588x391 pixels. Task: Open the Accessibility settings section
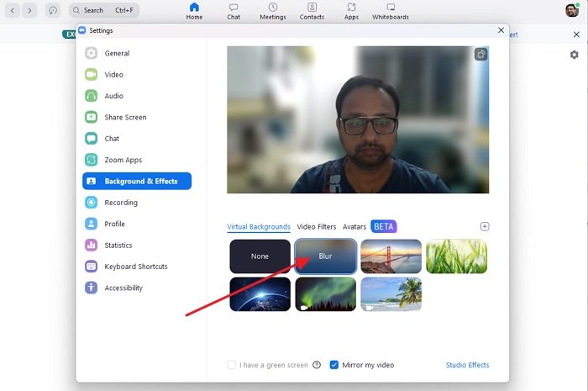point(123,288)
